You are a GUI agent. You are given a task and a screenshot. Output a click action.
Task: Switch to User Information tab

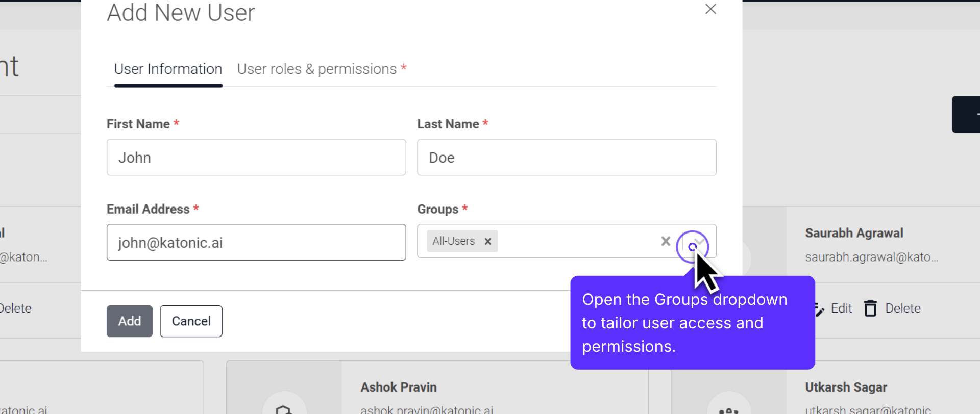[168, 69]
